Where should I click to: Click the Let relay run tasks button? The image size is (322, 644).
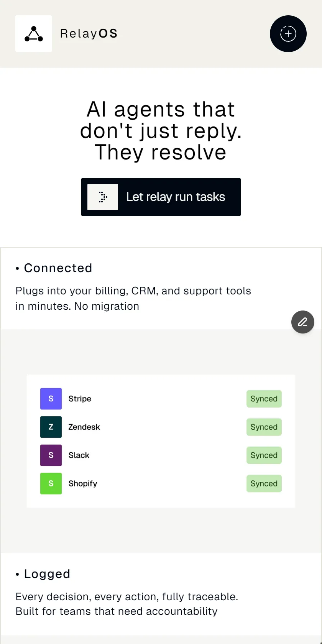click(x=161, y=197)
